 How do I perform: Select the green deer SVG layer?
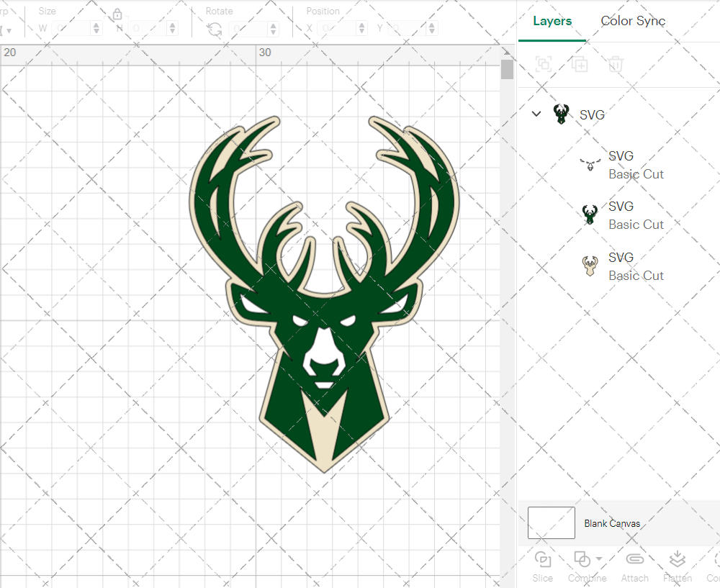[622, 216]
